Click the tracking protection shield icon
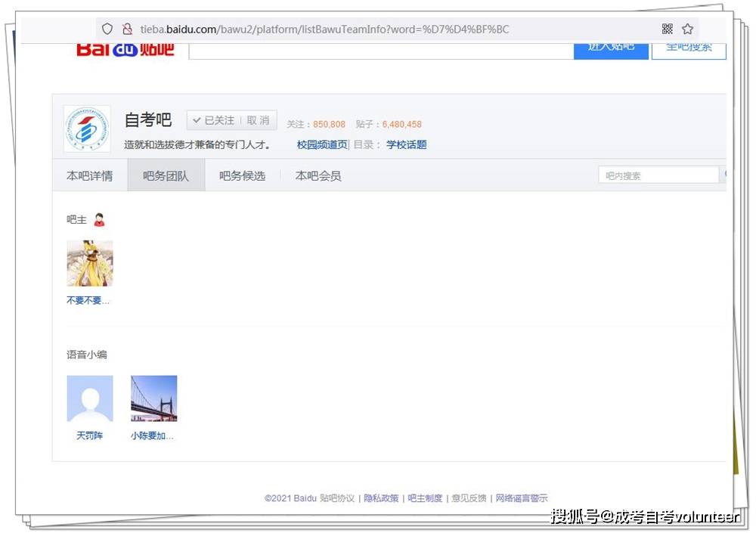This screenshot has width=756, height=533. click(x=106, y=28)
